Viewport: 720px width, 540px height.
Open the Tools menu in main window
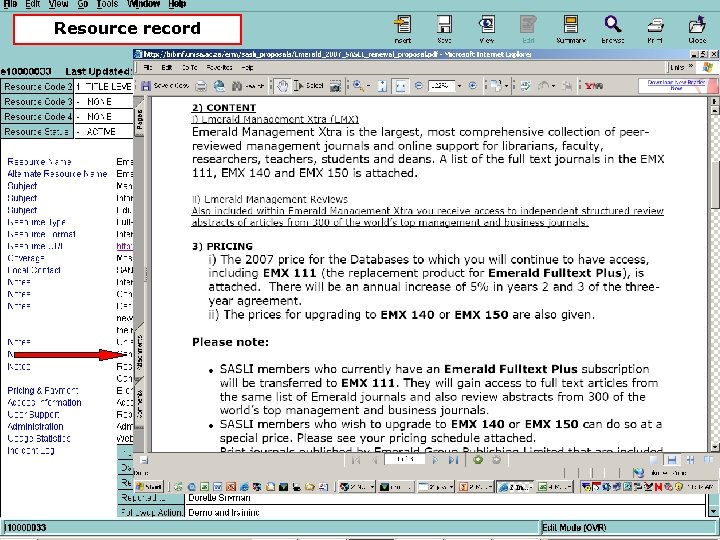click(107, 4)
